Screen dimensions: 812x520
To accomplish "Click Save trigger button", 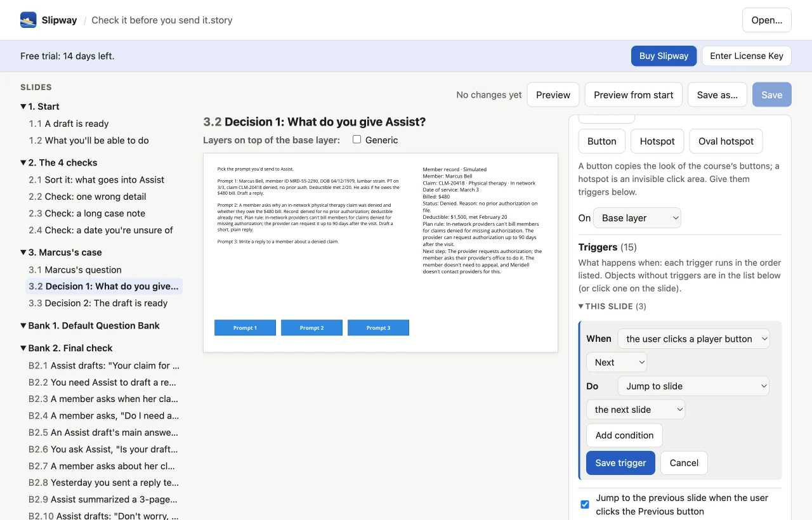I will click(x=620, y=463).
